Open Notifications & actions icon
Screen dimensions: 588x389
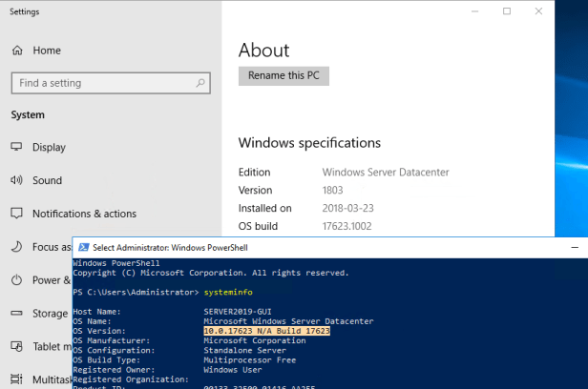pos(16,213)
